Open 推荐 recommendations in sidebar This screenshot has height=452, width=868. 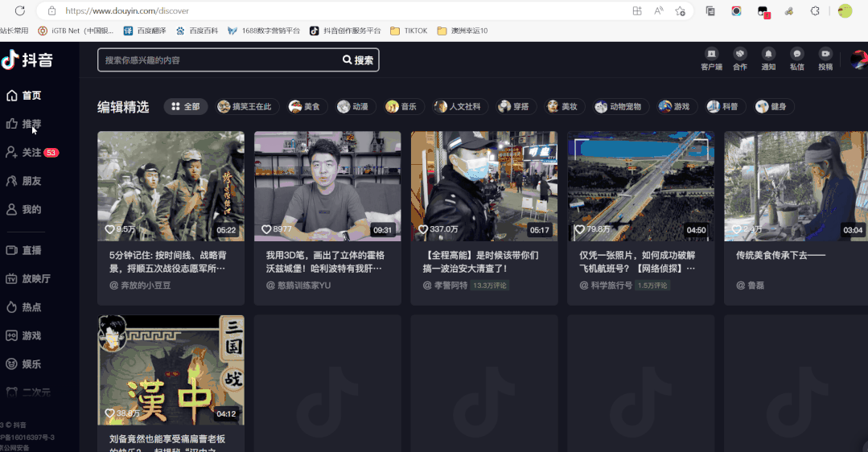(x=24, y=124)
